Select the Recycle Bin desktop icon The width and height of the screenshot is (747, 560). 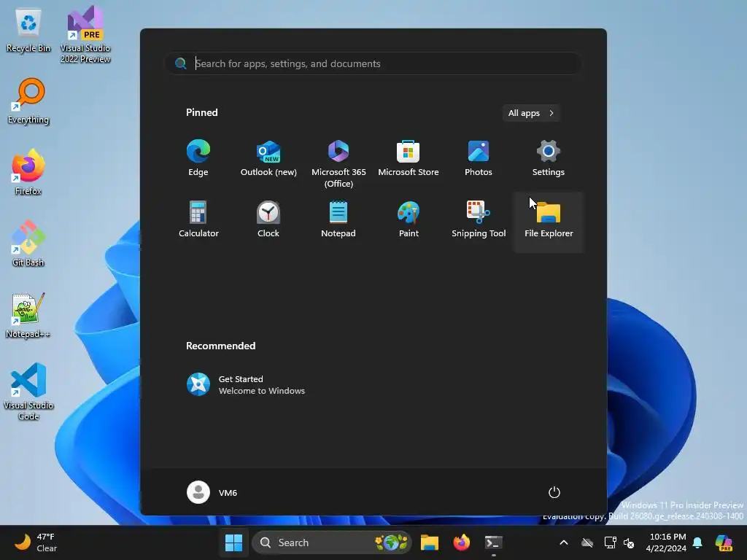coord(28,31)
